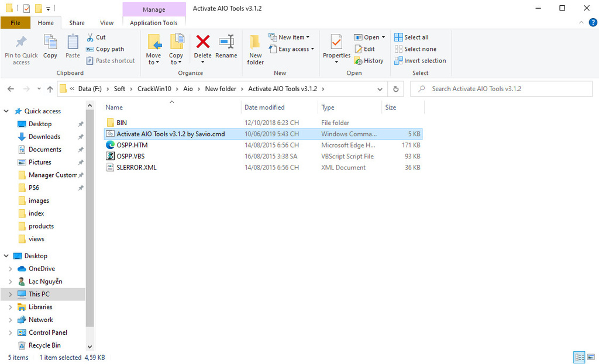Click the red Delete icon
Image resolution: width=599 pixels, height=364 pixels.
click(x=203, y=41)
